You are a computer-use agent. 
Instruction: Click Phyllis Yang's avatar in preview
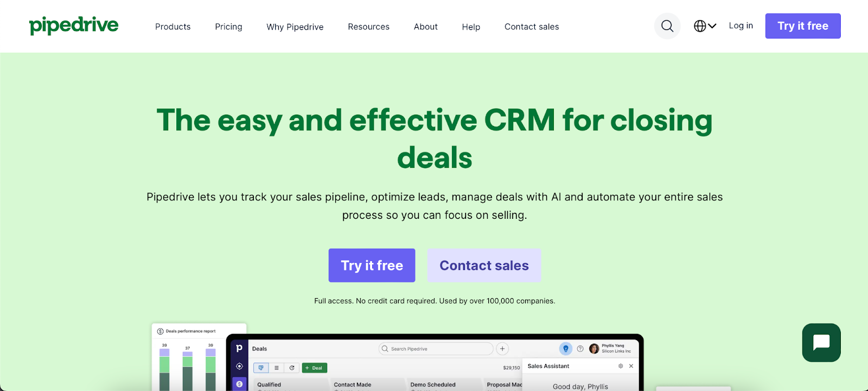pyautogui.click(x=594, y=349)
